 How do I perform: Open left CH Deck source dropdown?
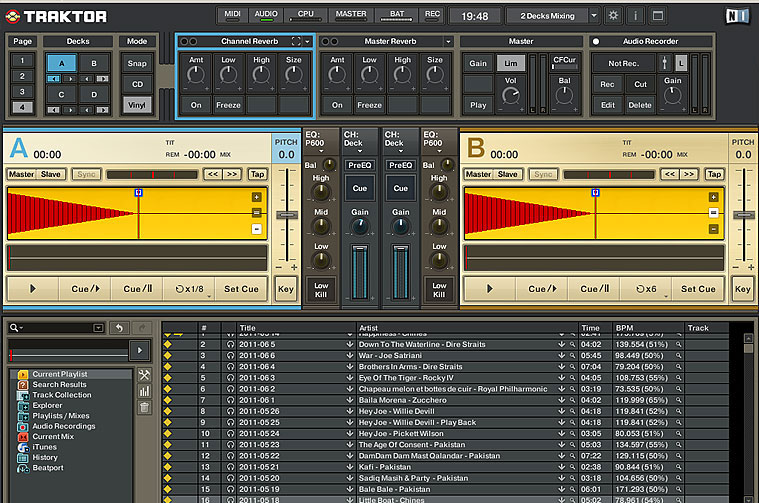[360, 151]
